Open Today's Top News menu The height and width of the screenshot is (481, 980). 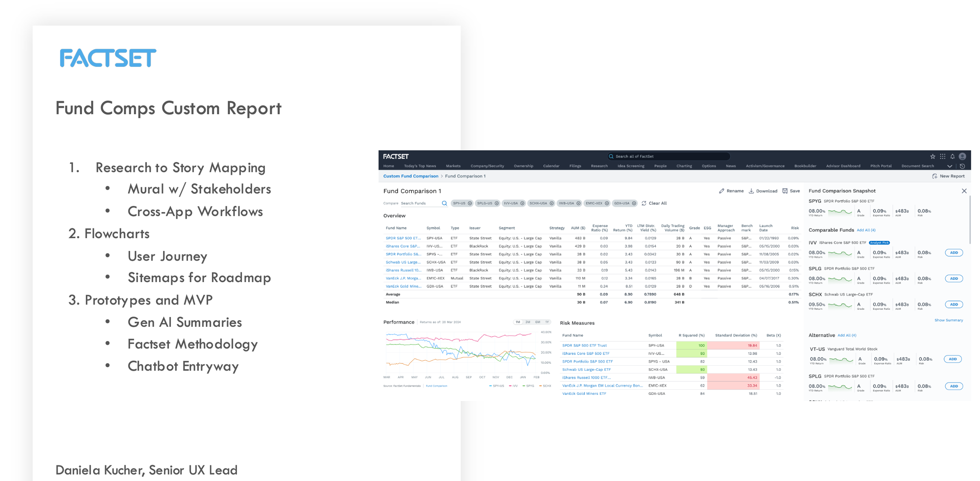tap(420, 166)
